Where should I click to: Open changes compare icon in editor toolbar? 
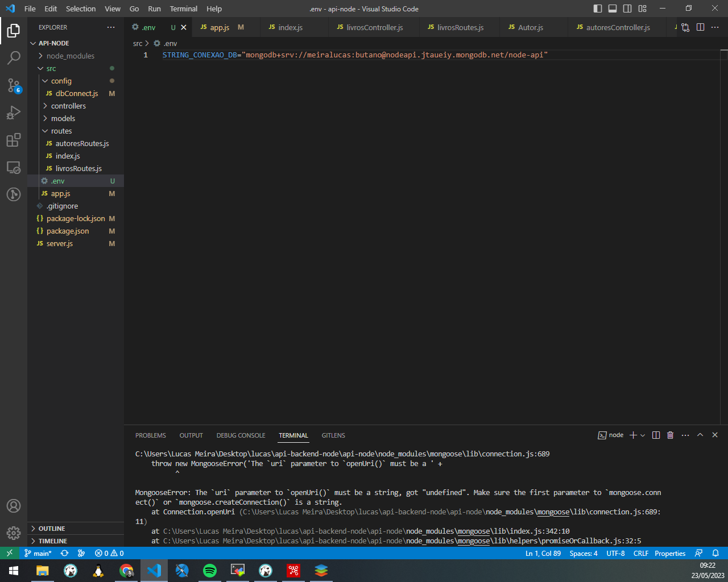click(x=685, y=27)
